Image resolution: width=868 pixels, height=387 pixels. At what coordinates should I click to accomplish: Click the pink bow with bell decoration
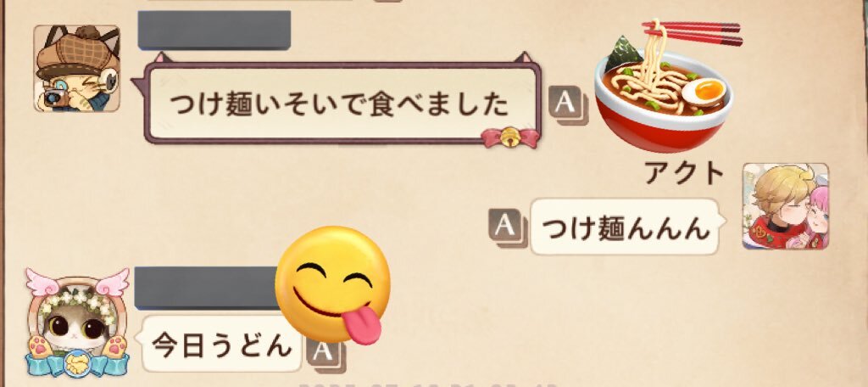pyautogui.click(x=510, y=137)
